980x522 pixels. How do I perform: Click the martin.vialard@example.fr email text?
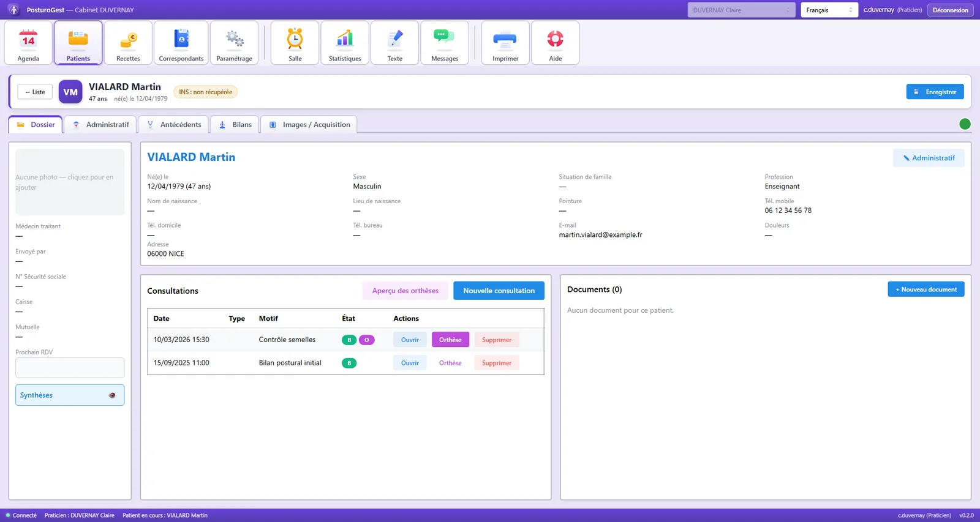click(600, 235)
